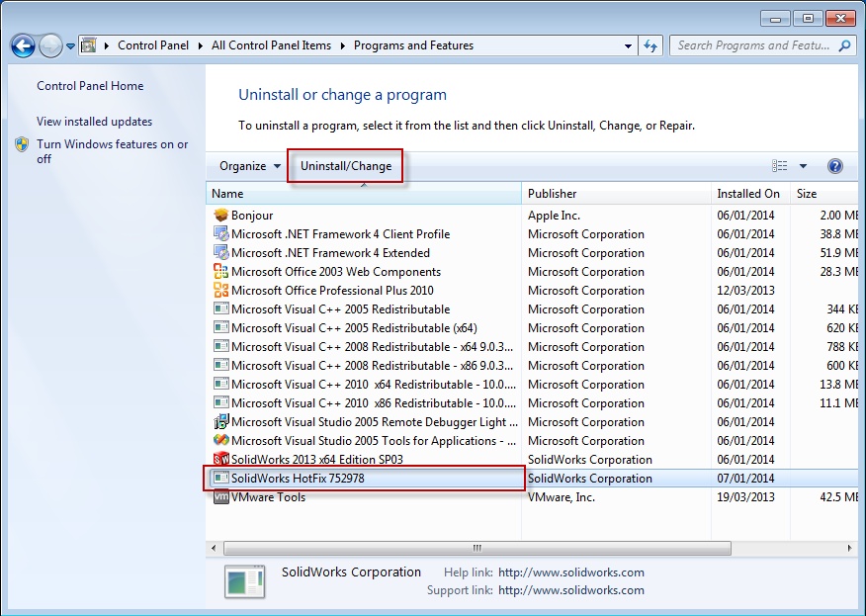Click the Visual Studio 2005 Remote Debugger icon
Image resolution: width=866 pixels, height=616 pixels.
[220, 421]
